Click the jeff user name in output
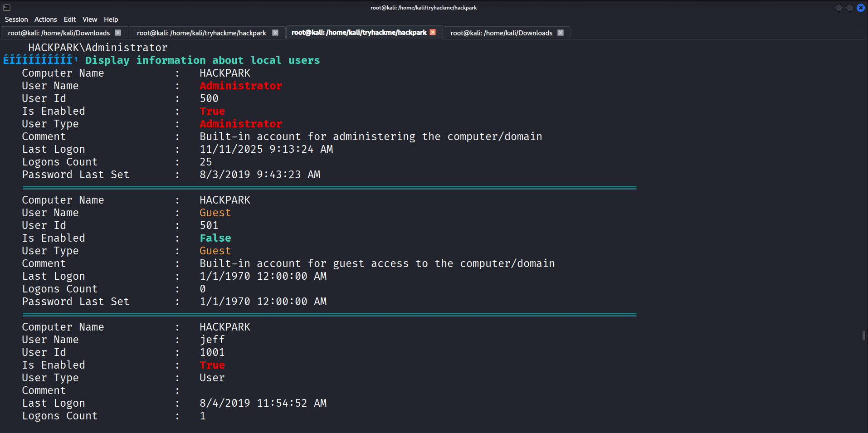 (212, 340)
